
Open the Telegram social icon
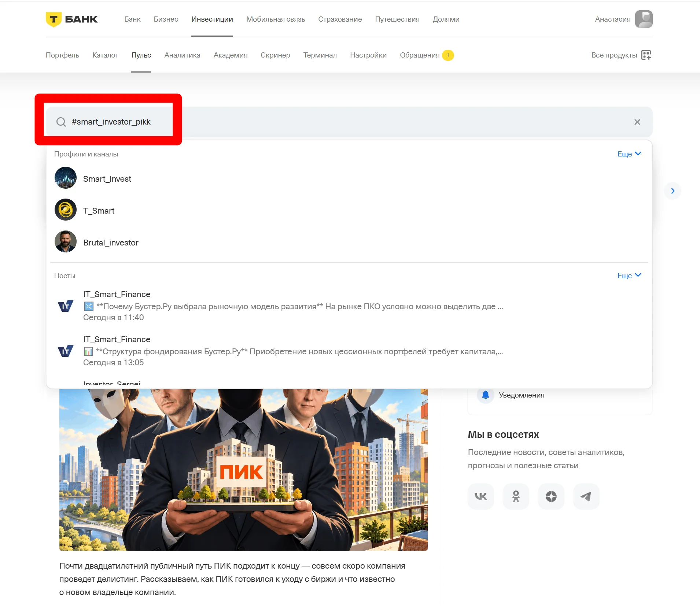click(586, 496)
